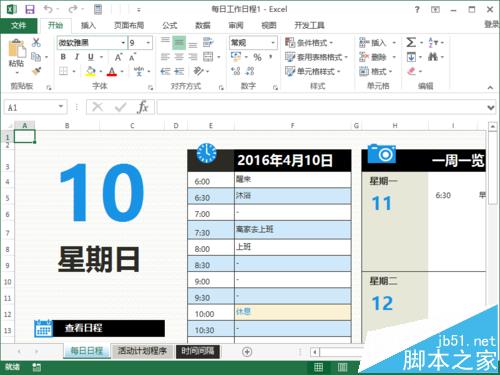Image resolution: width=500 pixels, height=375 pixels.
Task: Apply the red font color
Action: pos(112,71)
